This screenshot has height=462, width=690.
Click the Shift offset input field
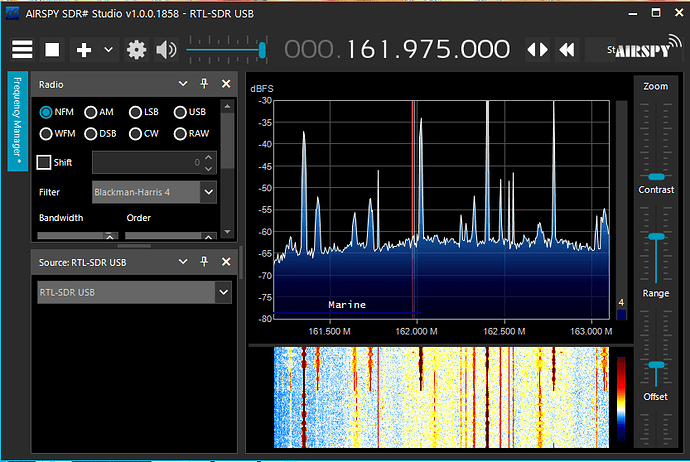(x=146, y=162)
